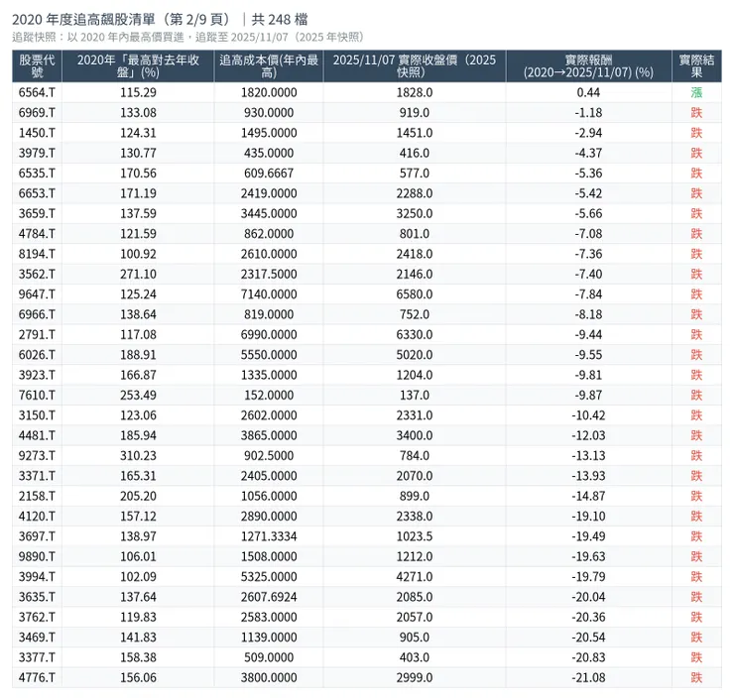Click stock code 7610.T
The width and height of the screenshot is (734, 700).
(37, 395)
